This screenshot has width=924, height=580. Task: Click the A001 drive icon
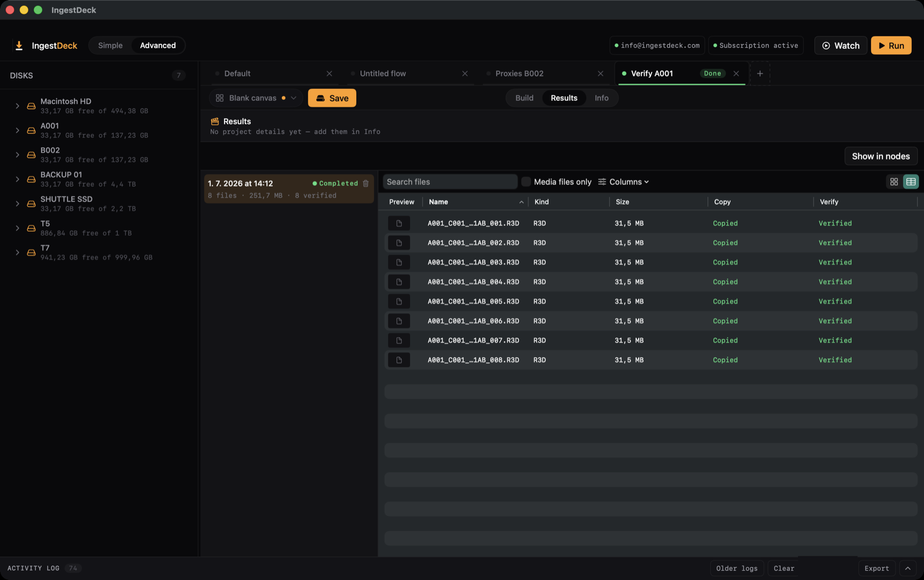[31, 131]
